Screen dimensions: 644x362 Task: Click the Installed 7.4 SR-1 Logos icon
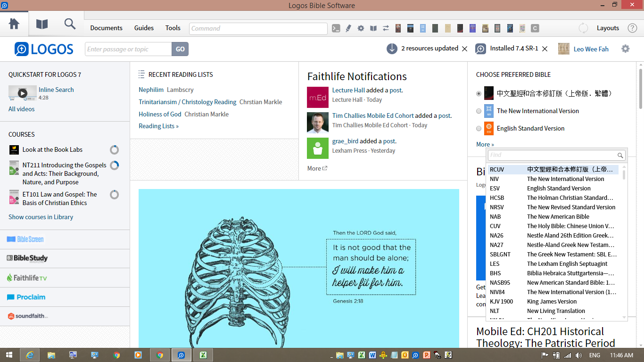click(480, 49)
